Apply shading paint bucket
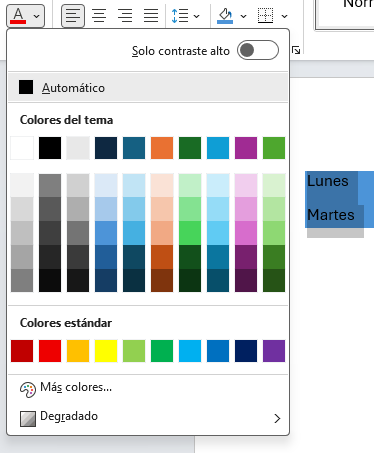Screen dimensions: 374x453 [225, 16]
